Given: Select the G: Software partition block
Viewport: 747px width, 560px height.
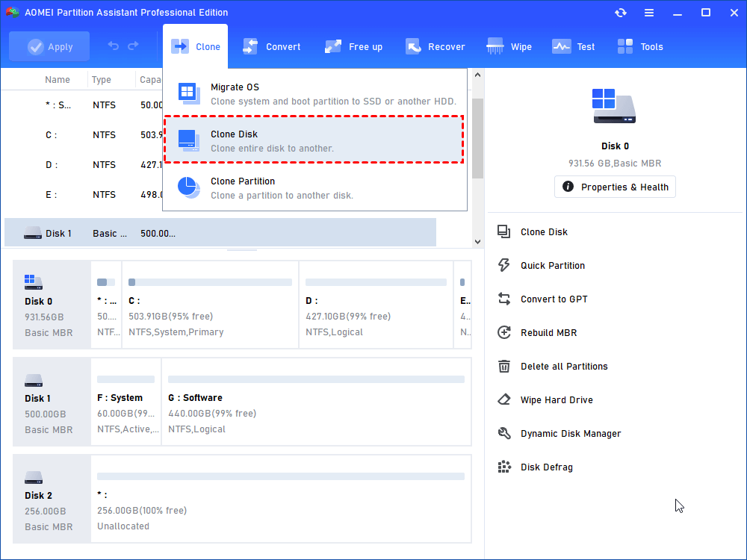Looking at the screenshot, I should (316, 402).
